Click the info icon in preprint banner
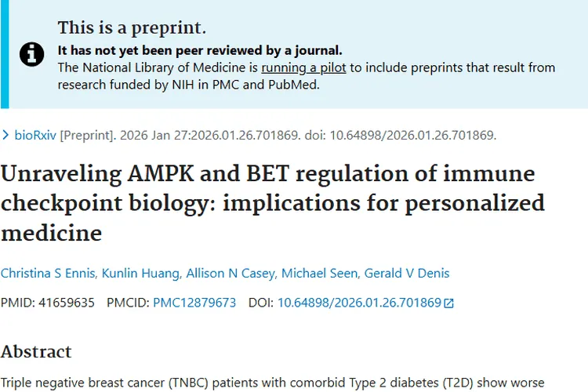 (31, 53)
